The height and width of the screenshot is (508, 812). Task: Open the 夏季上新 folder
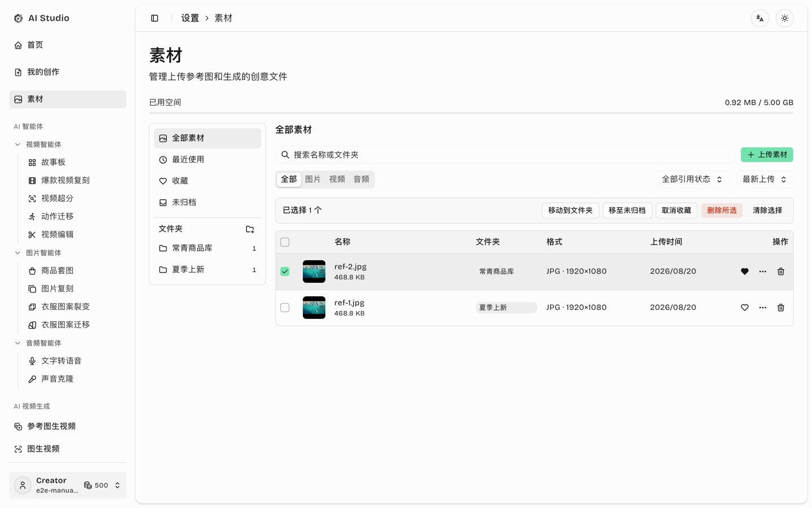pyautogui.click(x=208, y=270)
